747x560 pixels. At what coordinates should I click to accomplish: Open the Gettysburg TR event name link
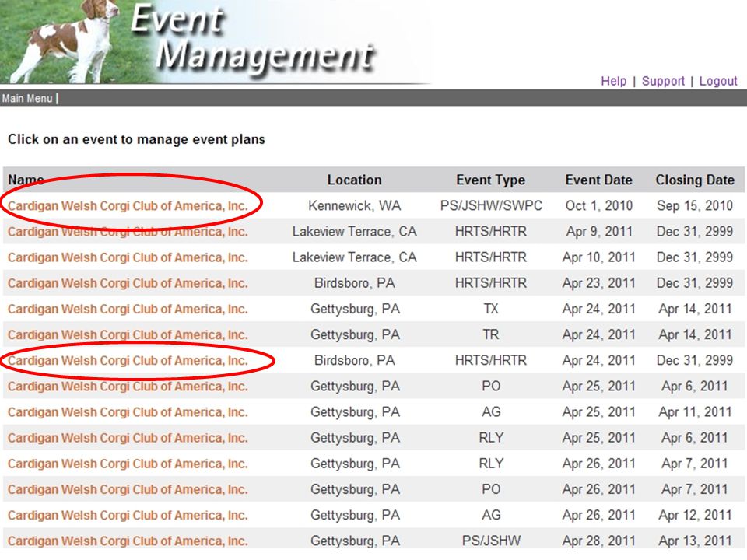[128, 334]
